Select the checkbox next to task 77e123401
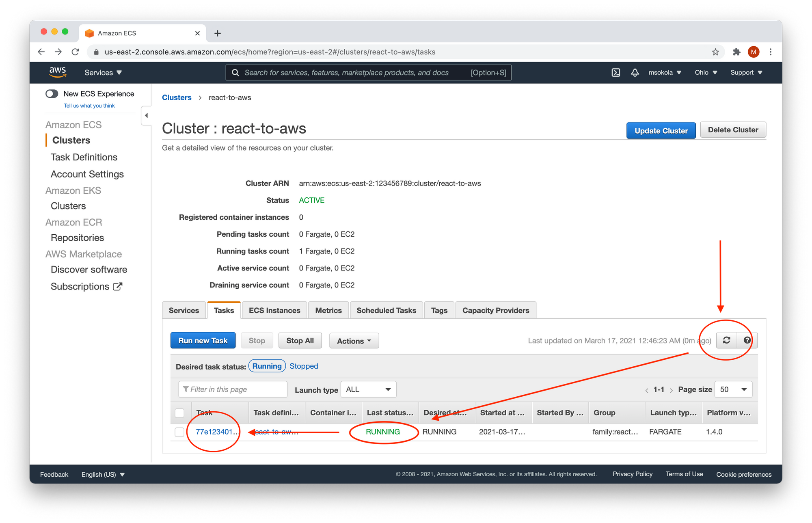This screenshot has width=812, height=523. (x=179, y=432)
